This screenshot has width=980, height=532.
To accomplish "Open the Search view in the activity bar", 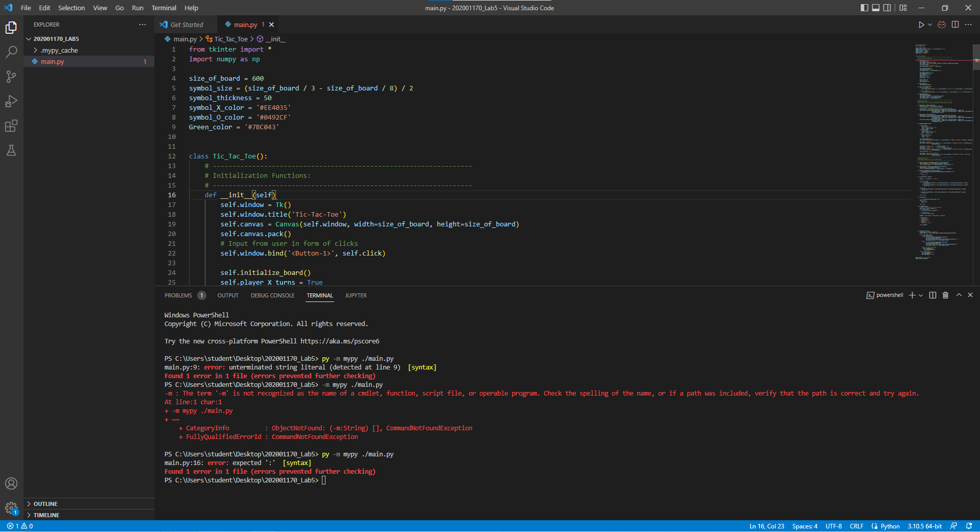I will pos(11,52).
